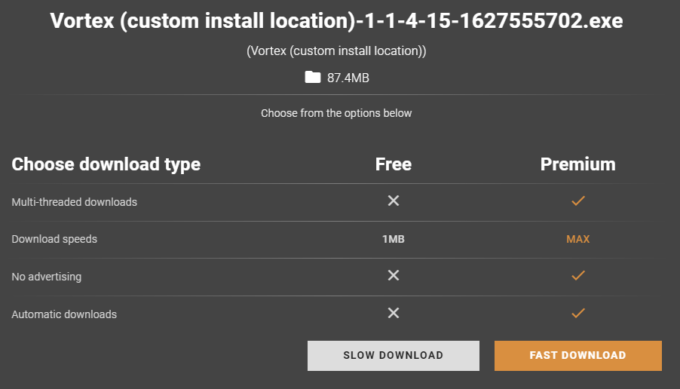Image resolution: width=680 pixels, height=389 pixels.
Task: Click the Choose download type heading
Action: pyautogui.click(x=106, y=164)
